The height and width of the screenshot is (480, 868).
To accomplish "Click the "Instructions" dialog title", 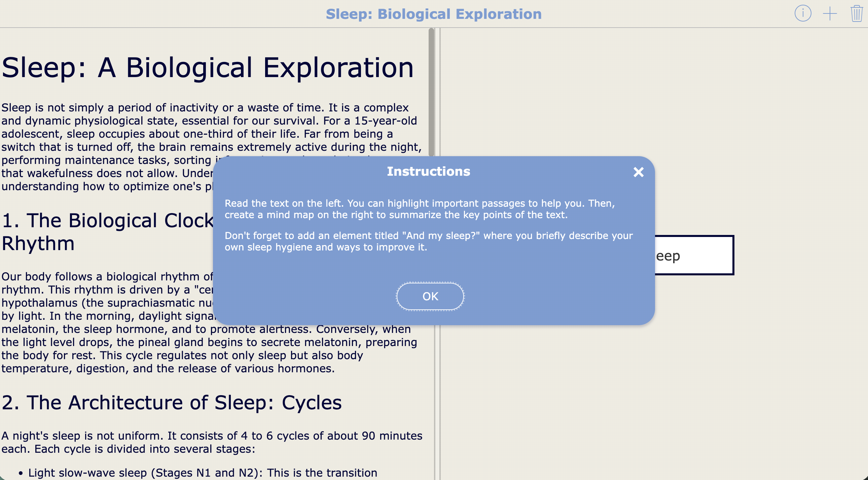I will [x=428, y=172].
